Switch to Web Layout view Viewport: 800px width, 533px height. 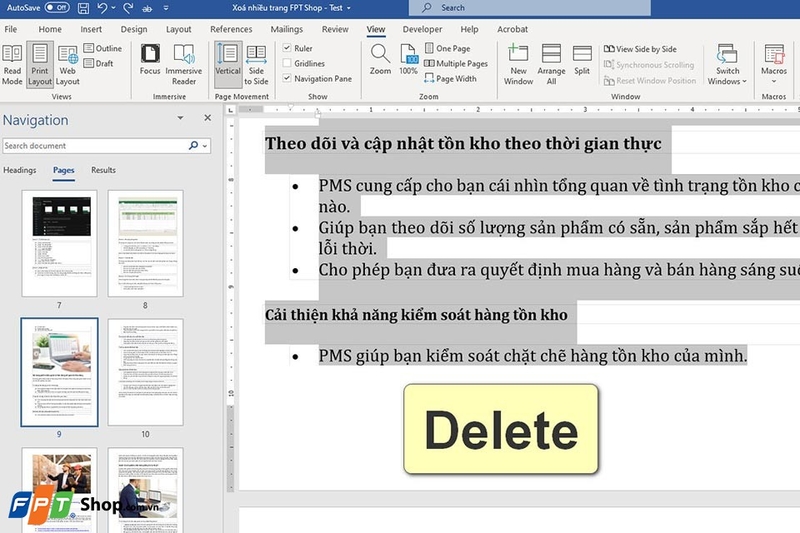pyautogui.click(x=67, y=65)
